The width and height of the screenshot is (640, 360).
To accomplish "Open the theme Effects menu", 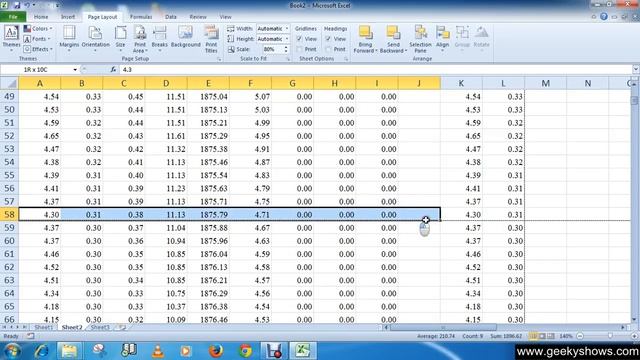I will [38, 49].
